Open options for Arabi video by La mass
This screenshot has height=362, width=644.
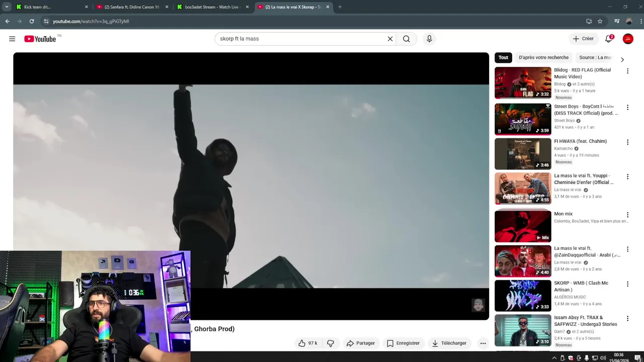click(627, 249)
